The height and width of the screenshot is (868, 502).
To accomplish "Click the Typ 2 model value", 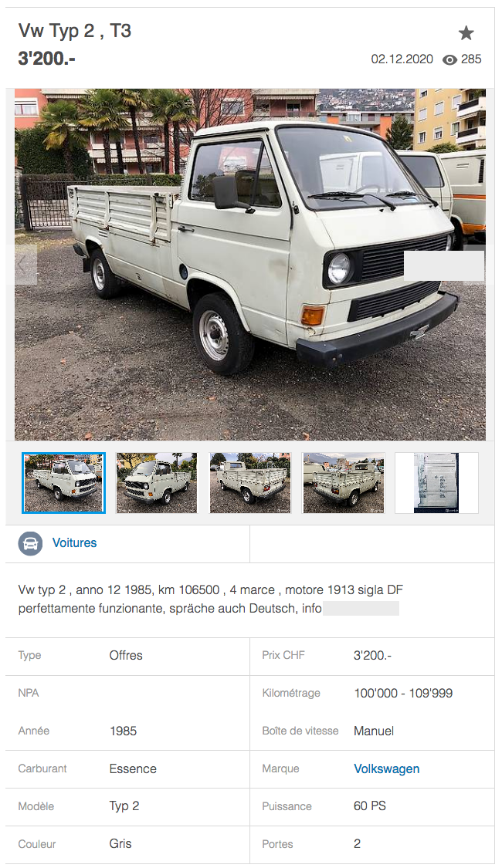I will coord(124,806).
